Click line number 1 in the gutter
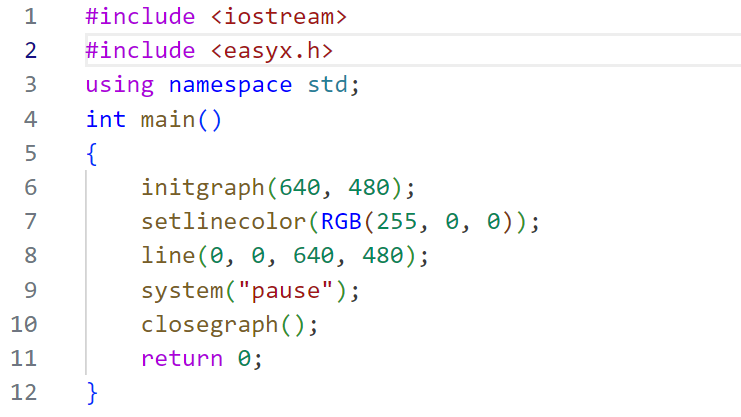This screenshot has height=417, width=741. click(x=29, y=17)
